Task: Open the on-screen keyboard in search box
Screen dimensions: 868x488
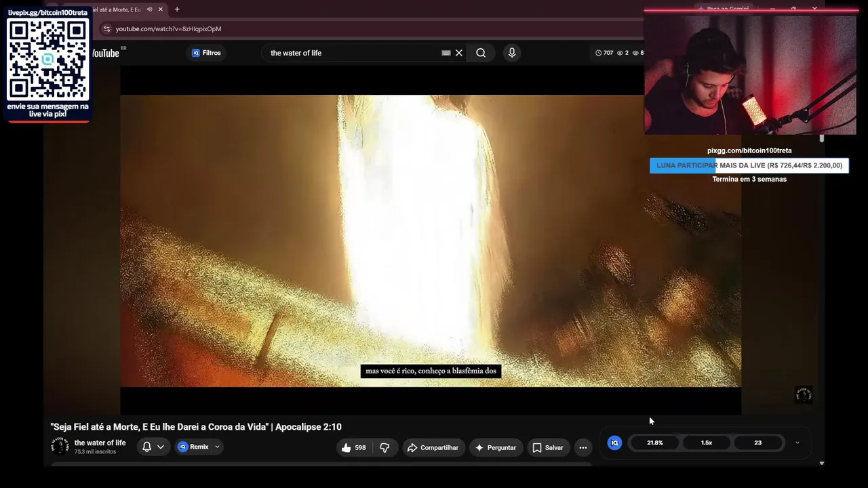Action: [446, 53]
